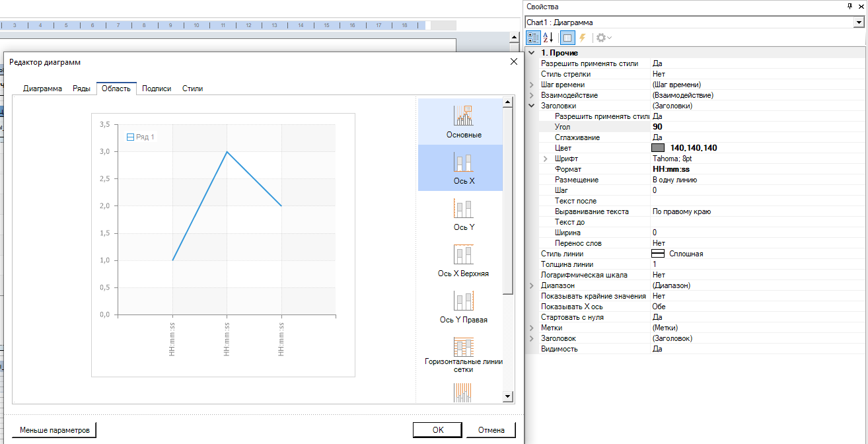Toggle Стартовать с нуля value
Viewport: 868px width, 444px height.
(758, 317)
